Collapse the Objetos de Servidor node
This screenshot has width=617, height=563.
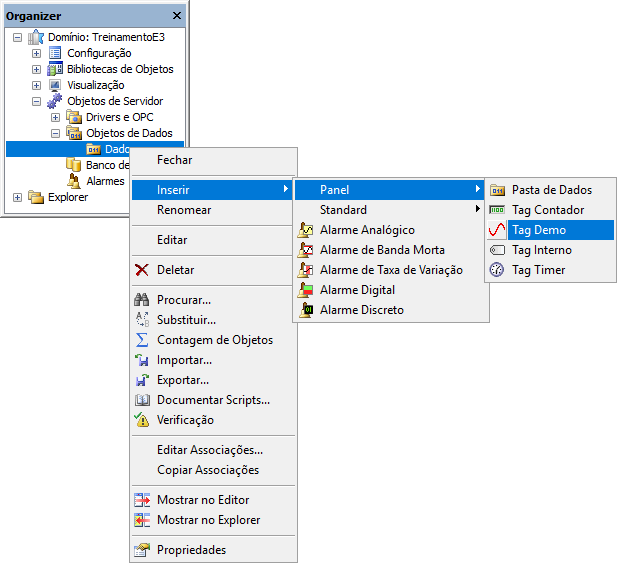pyautogui.click(x=37, y=101)
